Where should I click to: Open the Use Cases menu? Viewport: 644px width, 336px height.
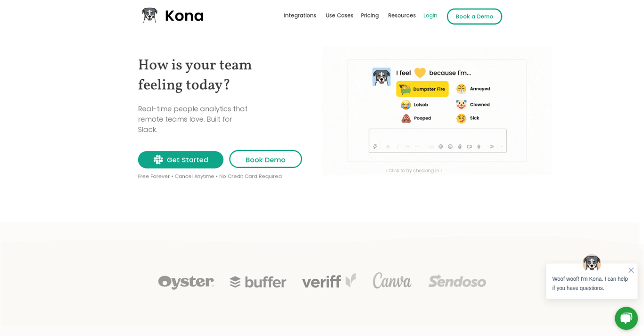point(339,16)
